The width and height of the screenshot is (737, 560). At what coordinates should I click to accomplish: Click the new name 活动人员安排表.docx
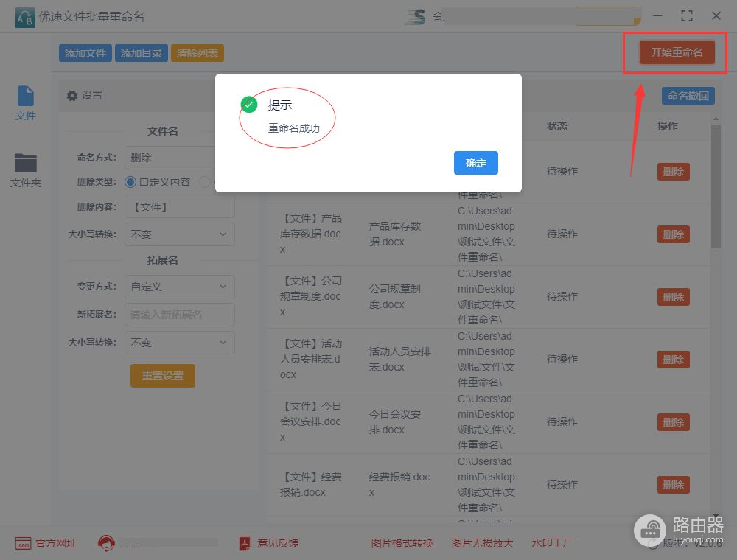coord(399,359)
